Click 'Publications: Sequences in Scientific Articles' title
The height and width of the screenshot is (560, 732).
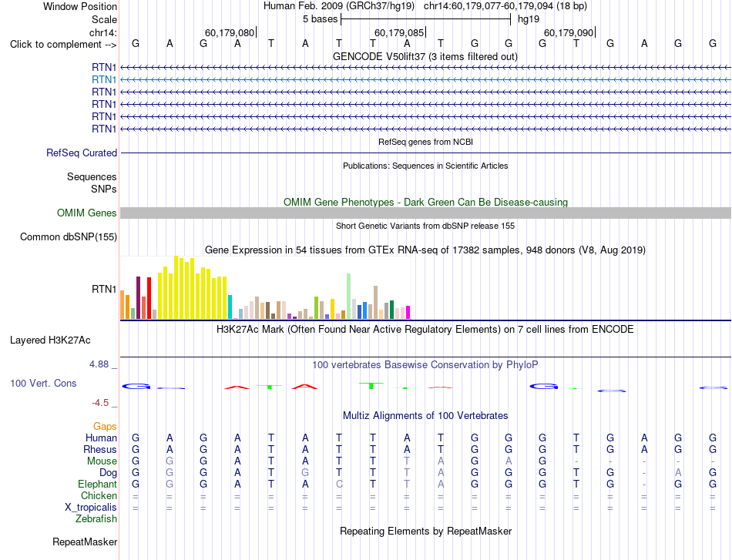click(x=425, y=166)
